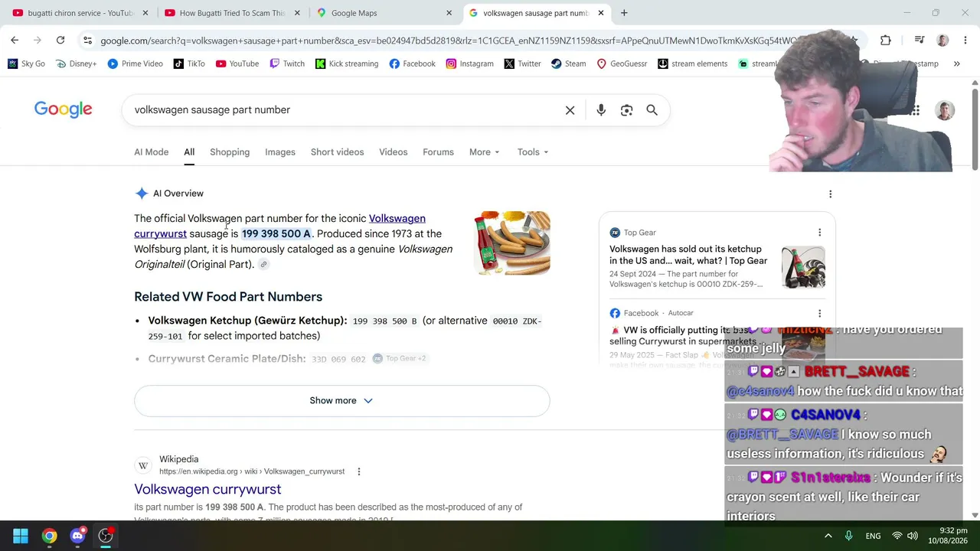
Task: Open the Steam bookmark
Action: 568,64
